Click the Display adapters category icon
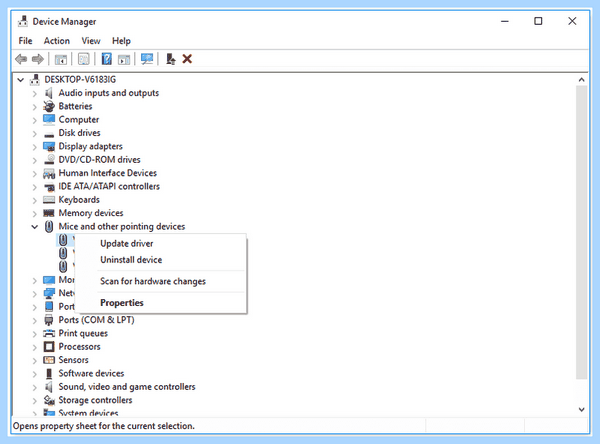Image resolution: width=600 pixels, height=444 pixels. (49, 147)
